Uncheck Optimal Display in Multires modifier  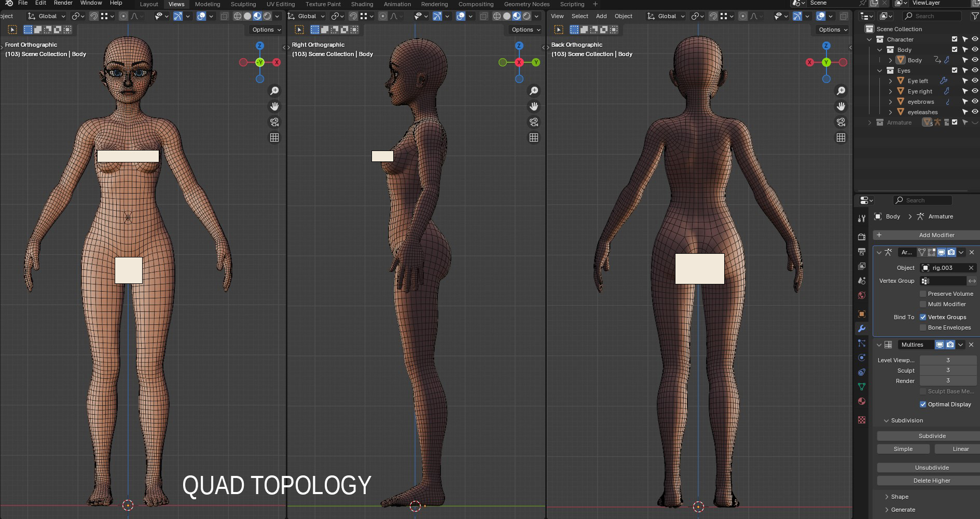pos(923,404)
